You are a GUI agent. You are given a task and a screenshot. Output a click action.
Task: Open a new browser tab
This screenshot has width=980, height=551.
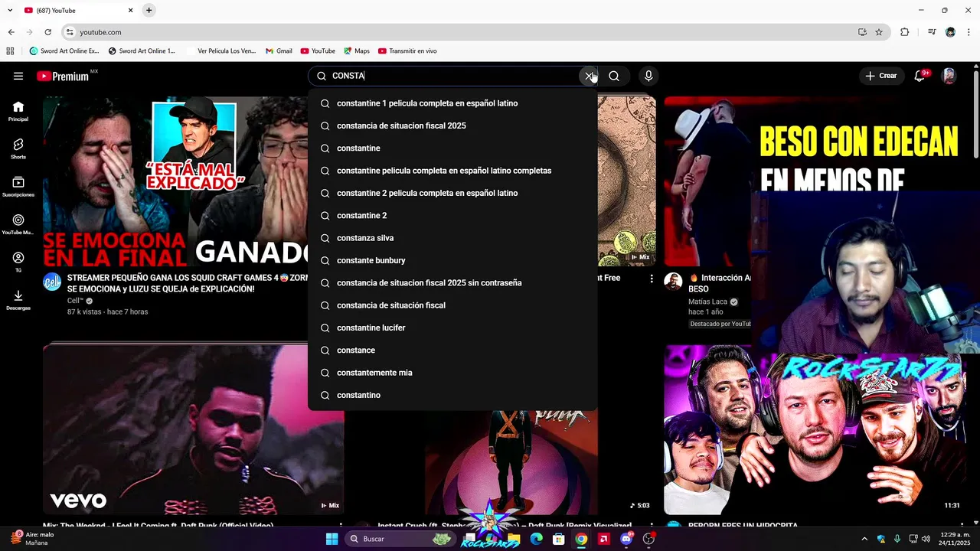click(149, 10)
